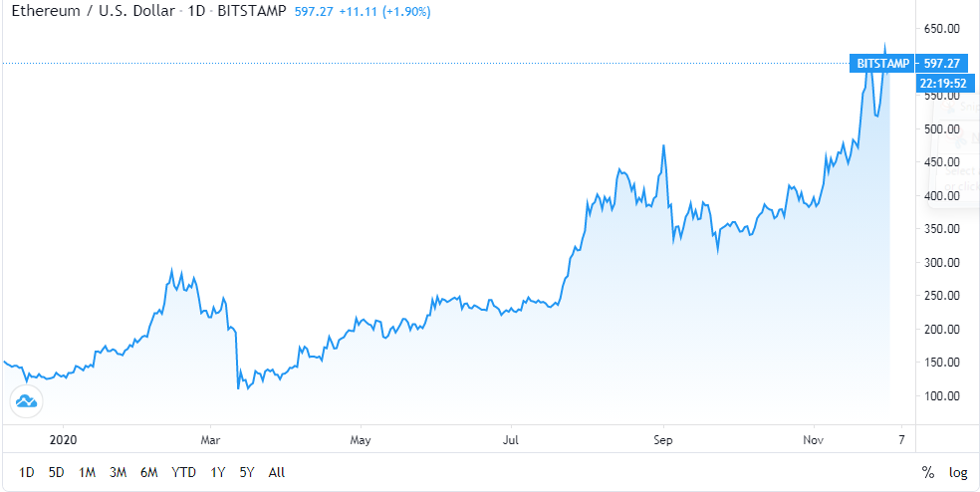Screen dimensions: 980x492
Task: Click the Mar label on time axis
Action: (x=210, y=439)
